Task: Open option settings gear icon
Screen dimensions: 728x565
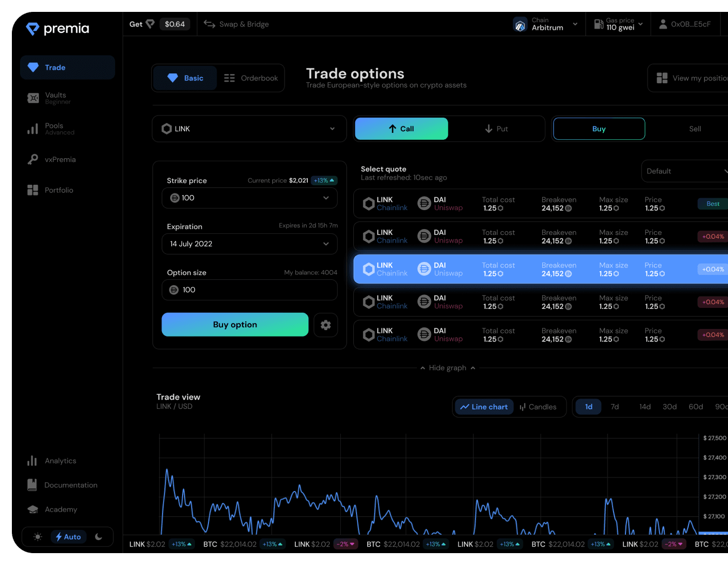Action: [x=326, y=325]
